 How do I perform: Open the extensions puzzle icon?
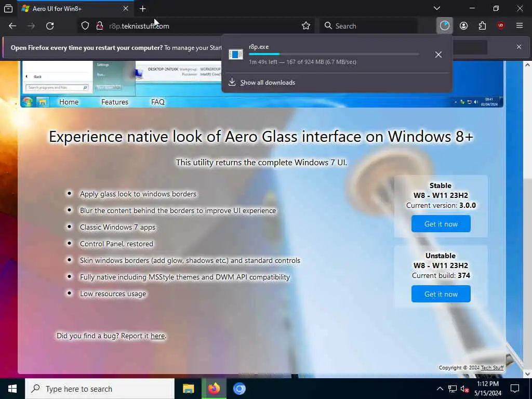(x=482, y=26)
